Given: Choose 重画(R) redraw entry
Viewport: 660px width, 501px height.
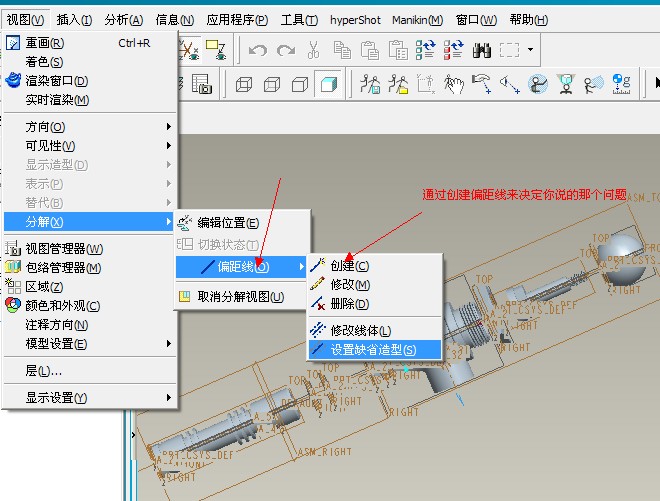Looking at the screenshot, I should pyautogui.click(x=90, y=43).
